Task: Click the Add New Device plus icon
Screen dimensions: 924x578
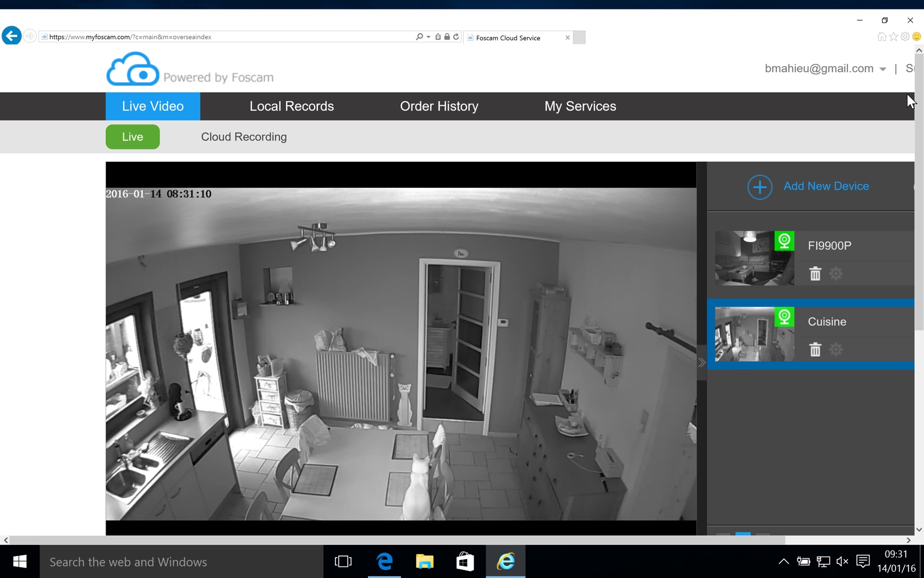Action: (760, 187)
